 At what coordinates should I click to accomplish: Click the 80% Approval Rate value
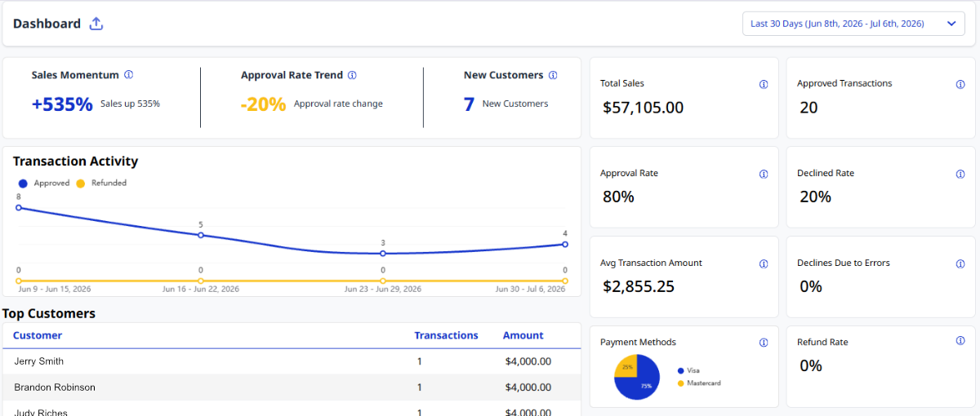(618, 197)
